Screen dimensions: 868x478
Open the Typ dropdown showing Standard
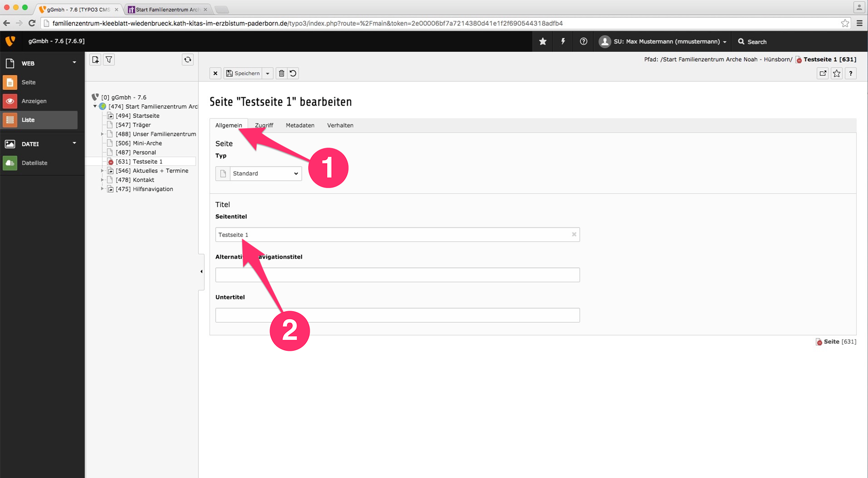(265, 174)
